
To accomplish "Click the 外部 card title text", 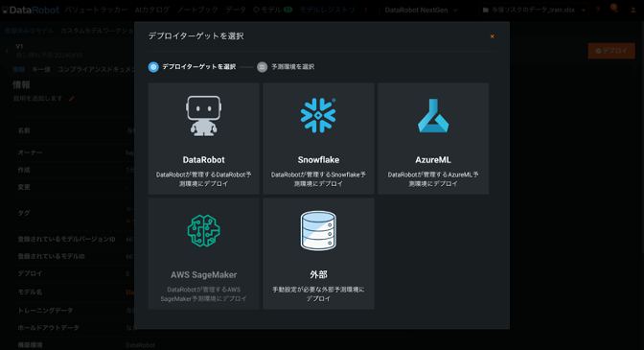I will point(318,275).
